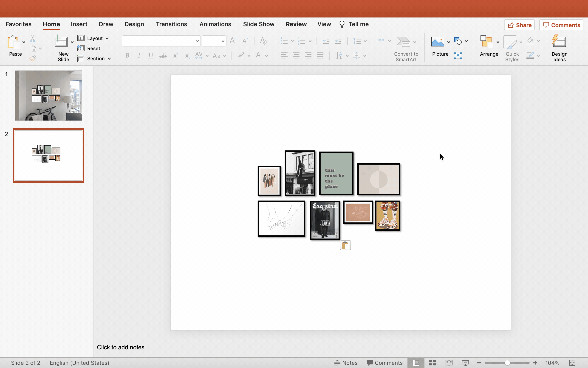Viewport: 588px width, 368px height.
Task: Toggle Bold formatting
Action: [x=127, y=55]
